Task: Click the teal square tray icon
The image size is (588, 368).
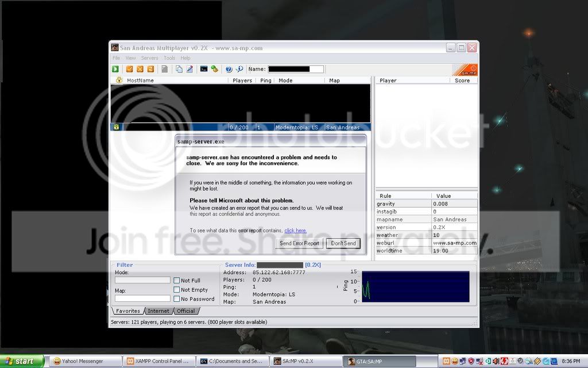Action: [488, 361]
